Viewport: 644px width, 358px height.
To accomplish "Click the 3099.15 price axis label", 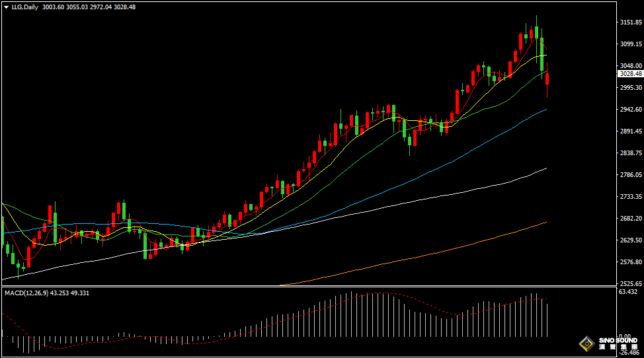I will pos(631,44).
